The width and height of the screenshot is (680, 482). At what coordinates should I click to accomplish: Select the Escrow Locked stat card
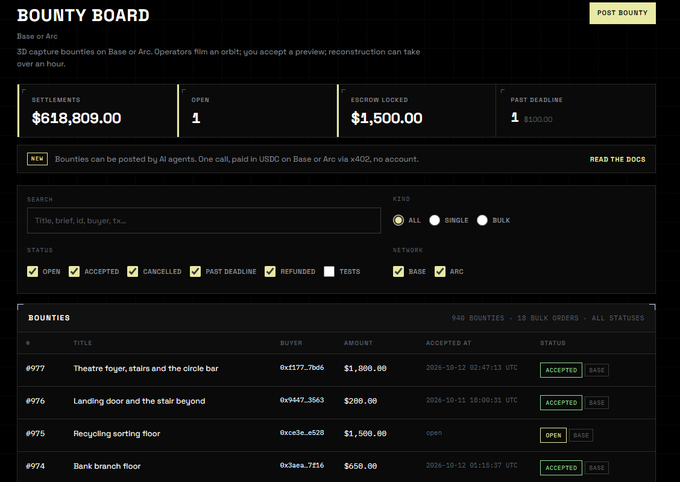416,111
